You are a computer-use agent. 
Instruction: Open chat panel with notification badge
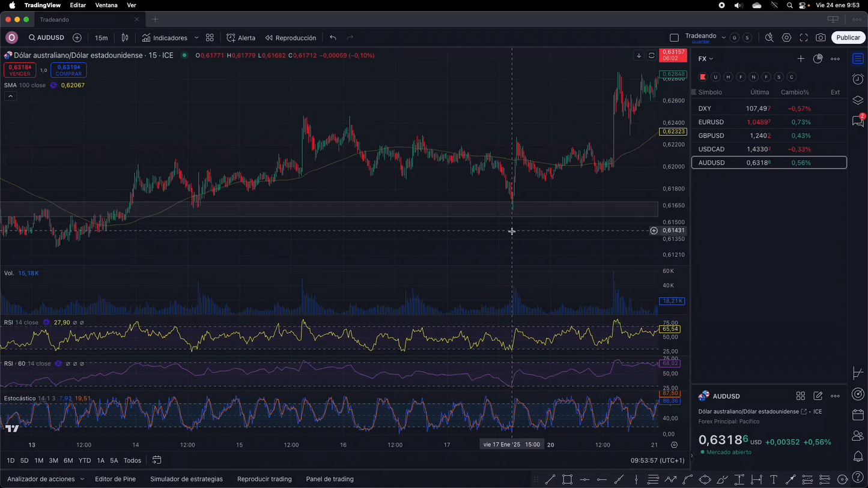tap(858, 121)
